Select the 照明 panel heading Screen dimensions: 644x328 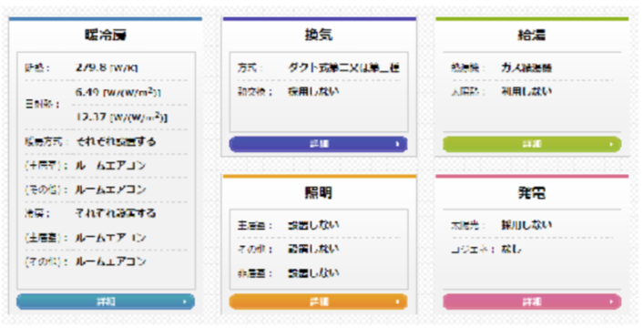pyautogui.click(x=319, y=192)
